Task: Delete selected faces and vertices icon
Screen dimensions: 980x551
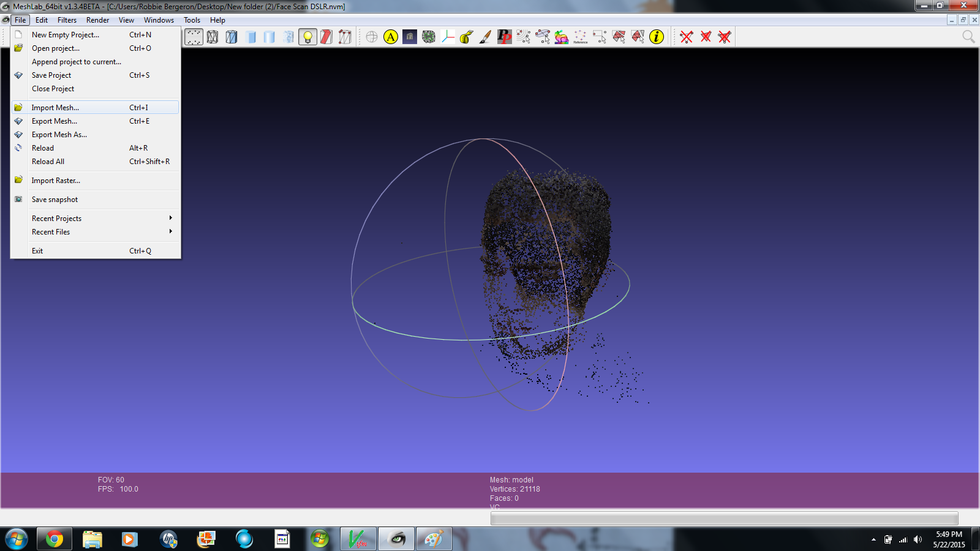Action: point(725,37)
